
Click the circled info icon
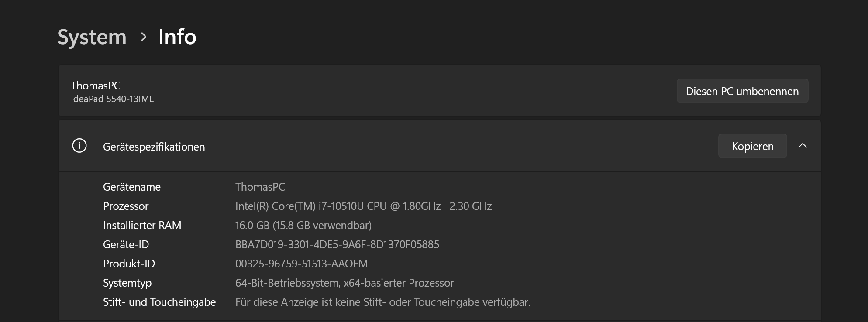coord(79,146)
